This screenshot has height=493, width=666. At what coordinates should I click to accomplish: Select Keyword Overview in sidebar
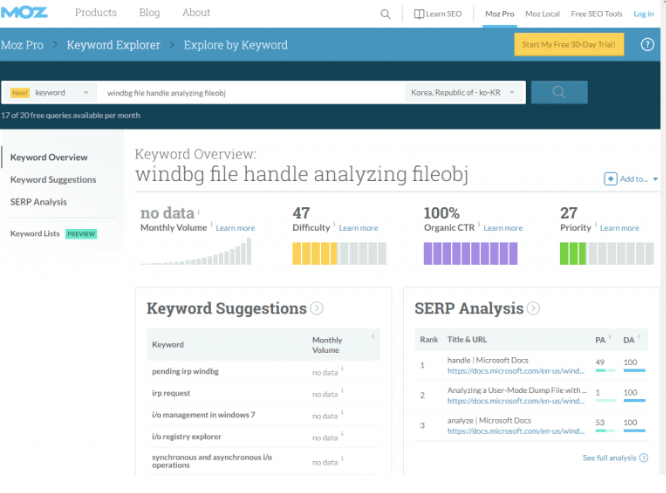pos(49,157)
